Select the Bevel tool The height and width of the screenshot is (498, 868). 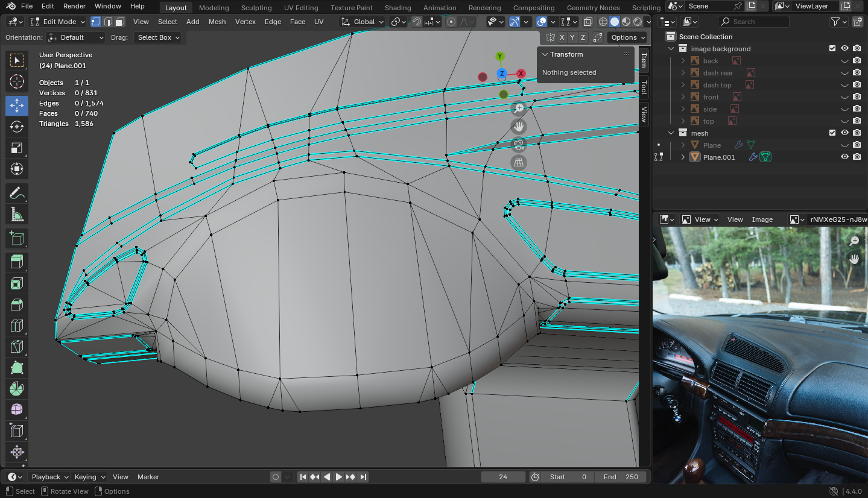tap(17, 304)
